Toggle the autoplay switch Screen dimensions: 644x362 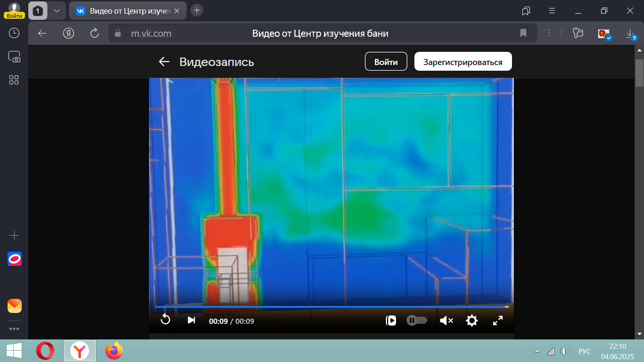[x=417, y=321]
